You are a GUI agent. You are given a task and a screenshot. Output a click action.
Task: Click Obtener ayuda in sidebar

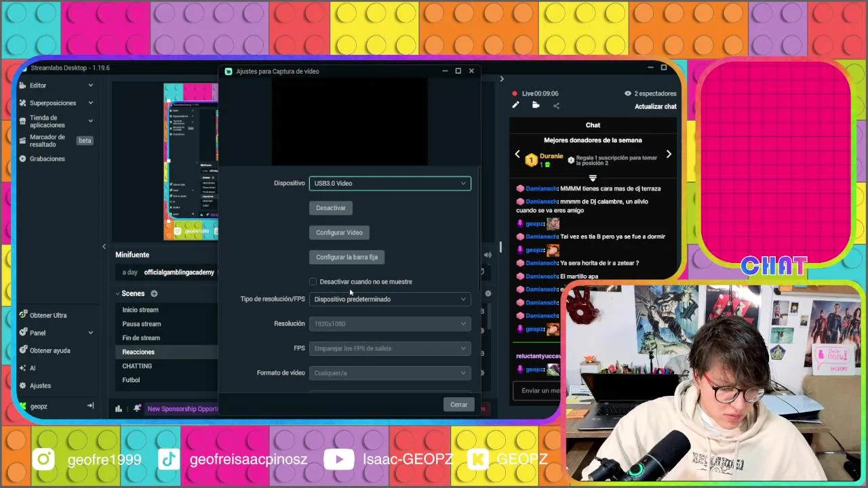click(x=50, y=350)
